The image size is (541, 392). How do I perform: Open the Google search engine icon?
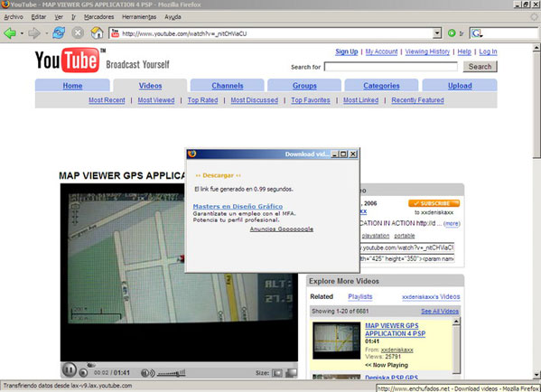[x=477, y=33]
